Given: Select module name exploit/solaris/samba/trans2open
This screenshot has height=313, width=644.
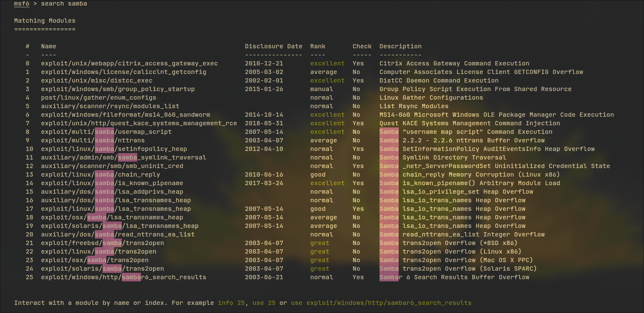Looking at the screenshot, I should (103, 269).
